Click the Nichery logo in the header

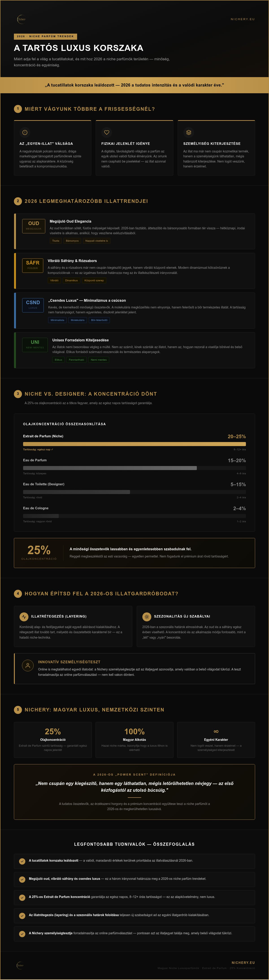(x=21, y=19)
